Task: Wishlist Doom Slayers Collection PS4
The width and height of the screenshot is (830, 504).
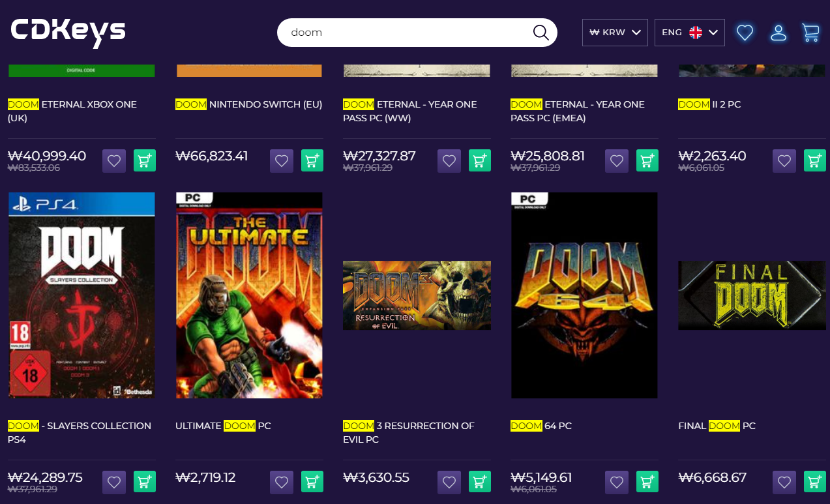Action: pos(114,482)
